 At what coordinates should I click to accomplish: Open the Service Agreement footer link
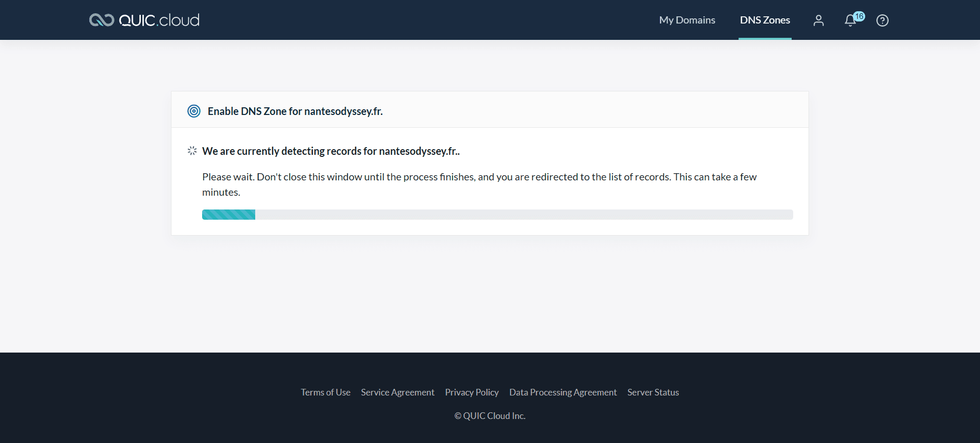[398, 392]
